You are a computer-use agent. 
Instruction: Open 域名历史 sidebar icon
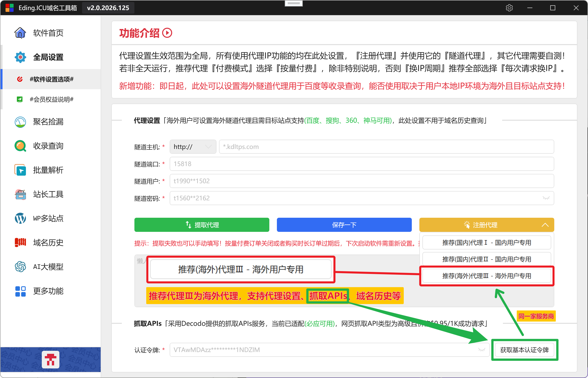tap(20, 242)
